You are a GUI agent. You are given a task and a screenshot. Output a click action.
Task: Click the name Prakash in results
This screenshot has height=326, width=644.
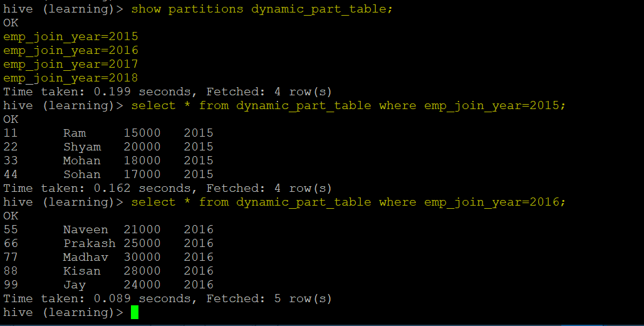90,244
